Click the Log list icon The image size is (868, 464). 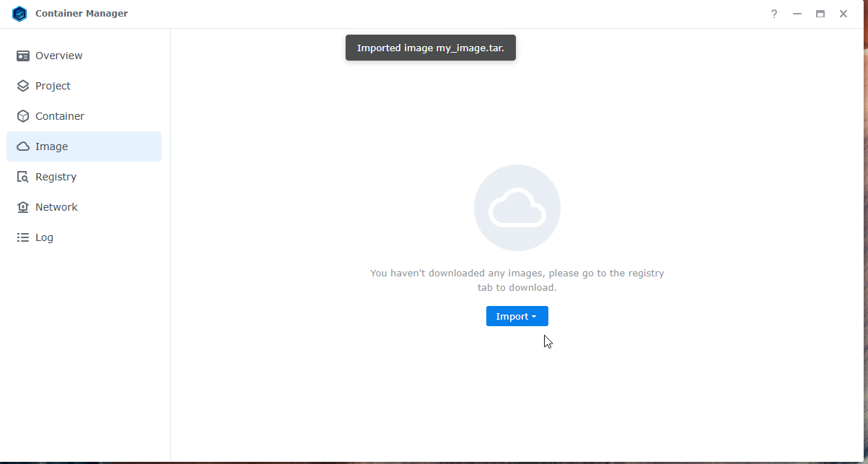(23, 237)
